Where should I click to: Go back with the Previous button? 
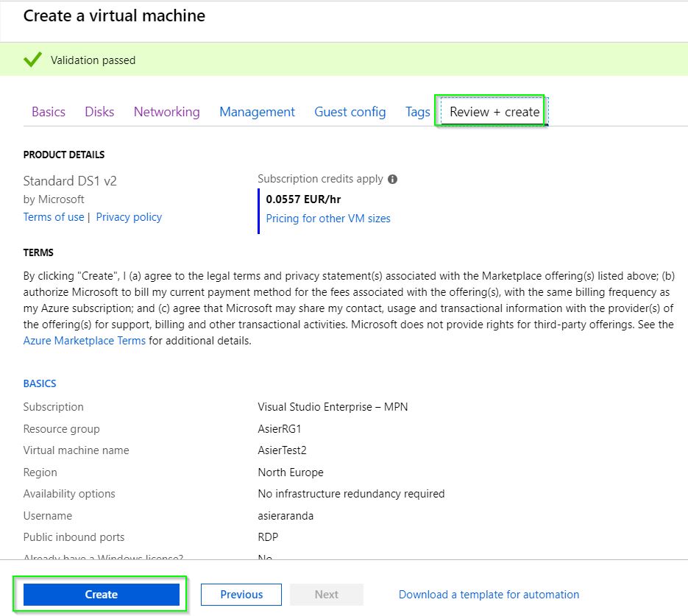[x=241, y=595]
